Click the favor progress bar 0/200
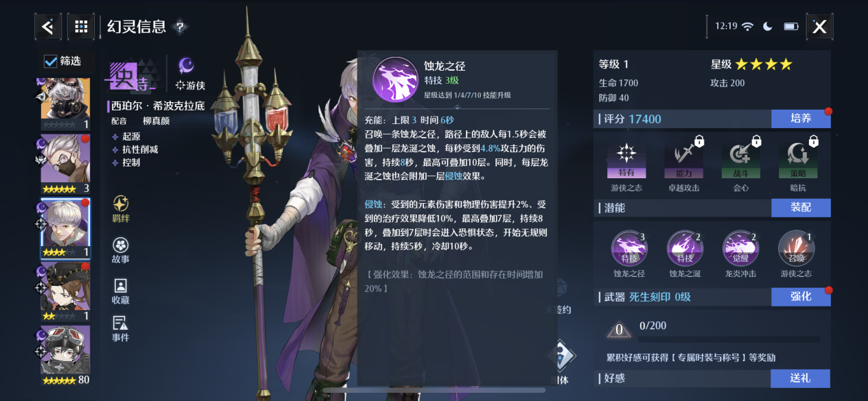868x401 pixels. pyautogui.click(x=729, y=339)
